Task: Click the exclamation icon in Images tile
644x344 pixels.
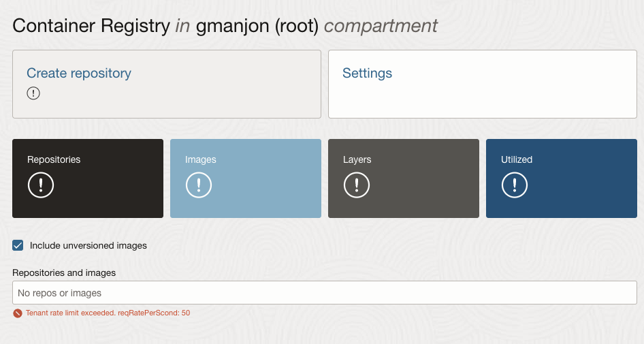Action: click(199, 185)
